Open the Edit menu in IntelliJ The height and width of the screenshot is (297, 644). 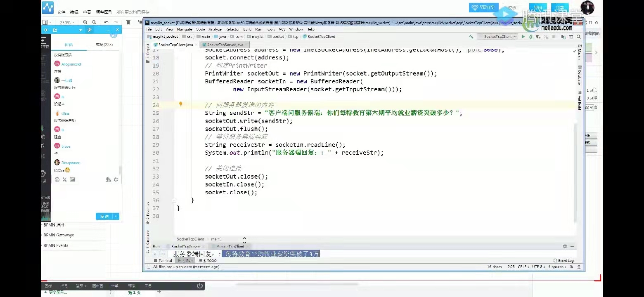coord(159,29)
